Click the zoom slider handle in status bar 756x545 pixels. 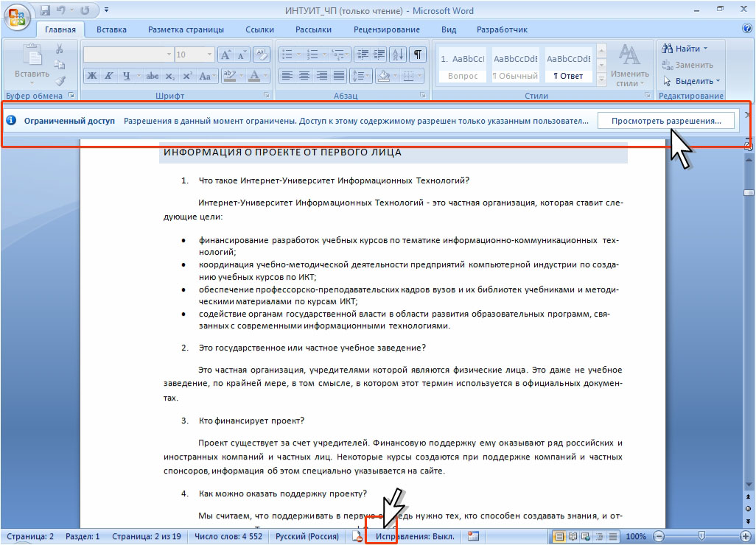coord(701,536)
